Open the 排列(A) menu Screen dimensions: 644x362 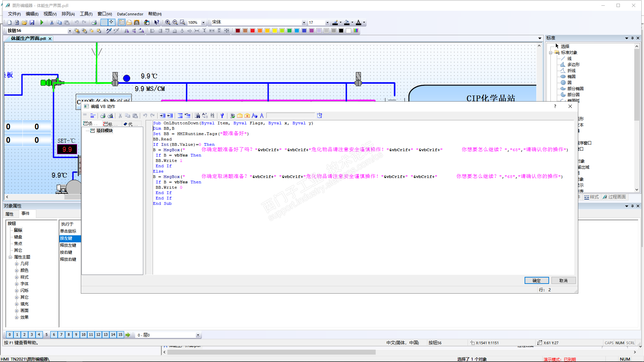click(68, 14)
